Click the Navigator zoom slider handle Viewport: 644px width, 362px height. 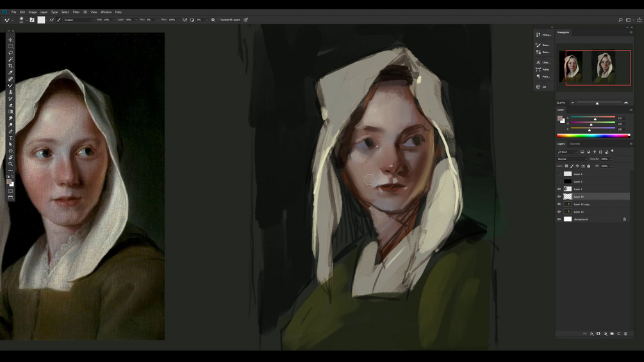click(x=597, y=103)
